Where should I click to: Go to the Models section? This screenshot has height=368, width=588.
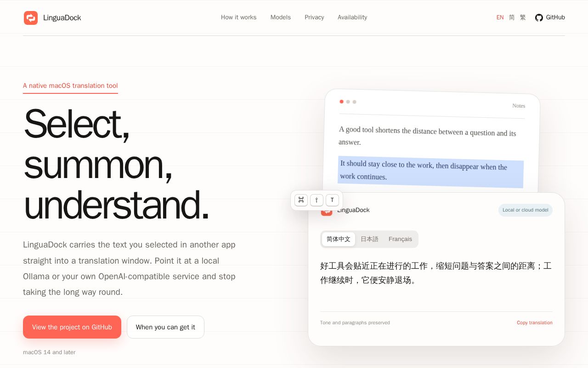click(x=281, y=17)
